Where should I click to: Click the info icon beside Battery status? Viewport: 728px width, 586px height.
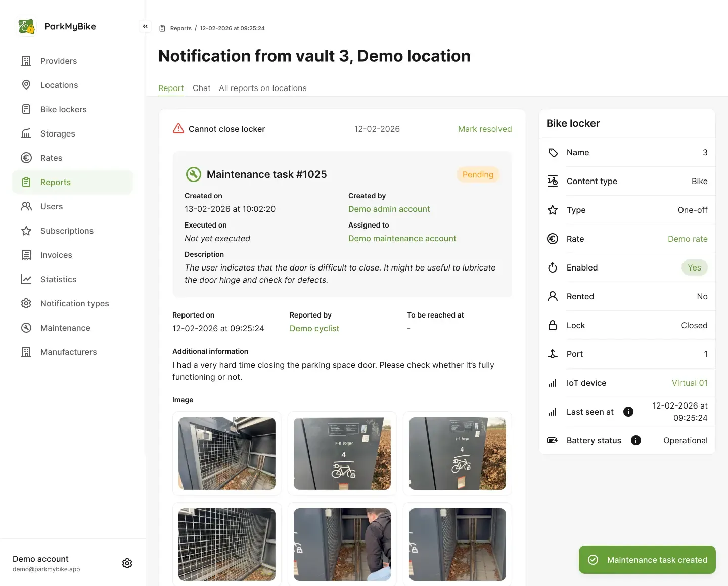(636, 440)
